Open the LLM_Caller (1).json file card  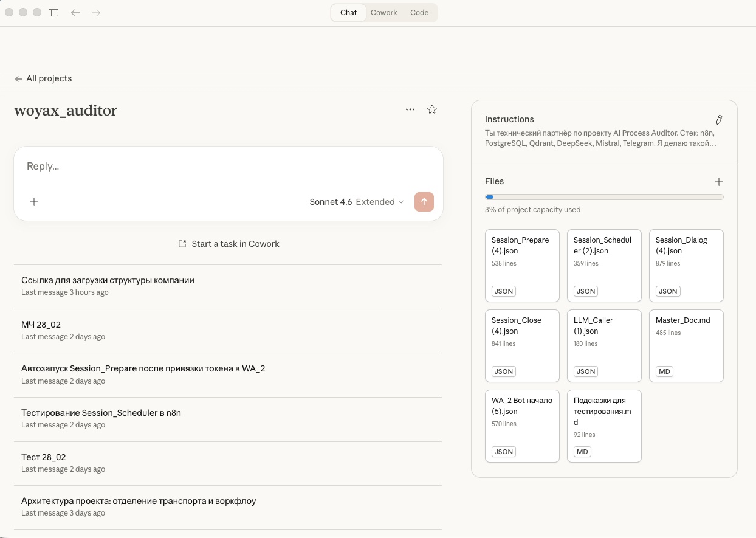[604, 345]
